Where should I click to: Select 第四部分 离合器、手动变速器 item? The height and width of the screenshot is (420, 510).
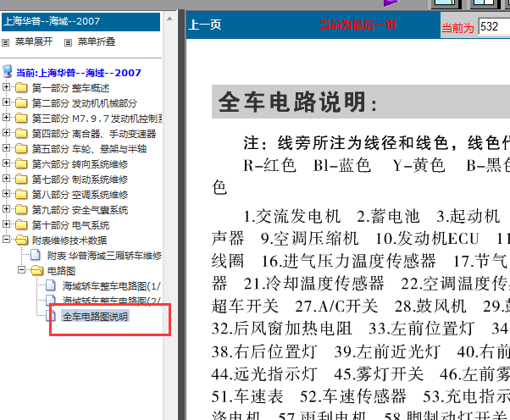pos(94,134)
